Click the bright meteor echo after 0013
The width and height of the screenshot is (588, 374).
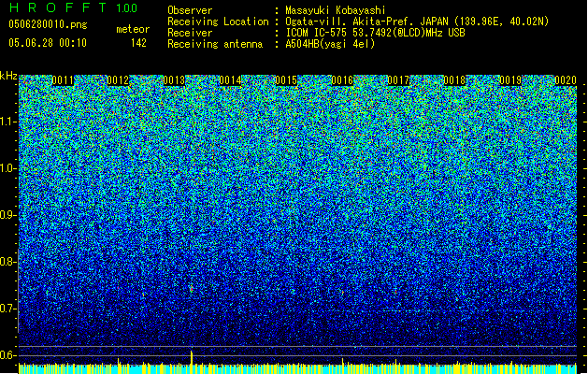coord(192,289)
